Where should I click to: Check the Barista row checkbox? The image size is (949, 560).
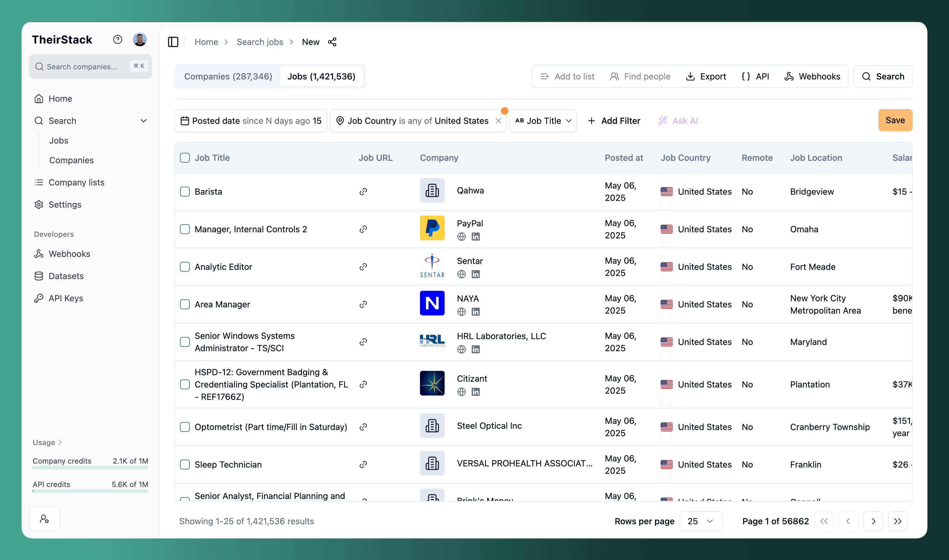point(185,192)
